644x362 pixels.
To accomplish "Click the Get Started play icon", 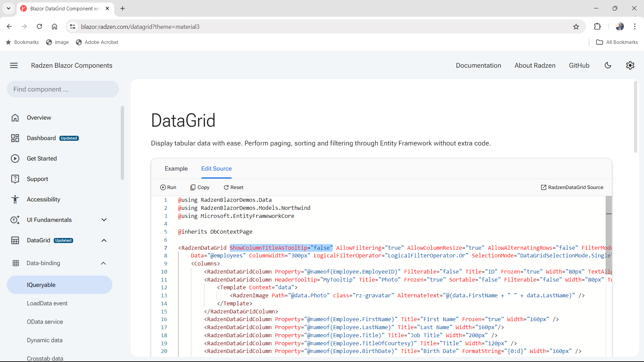I will click(x=15, y=159).
